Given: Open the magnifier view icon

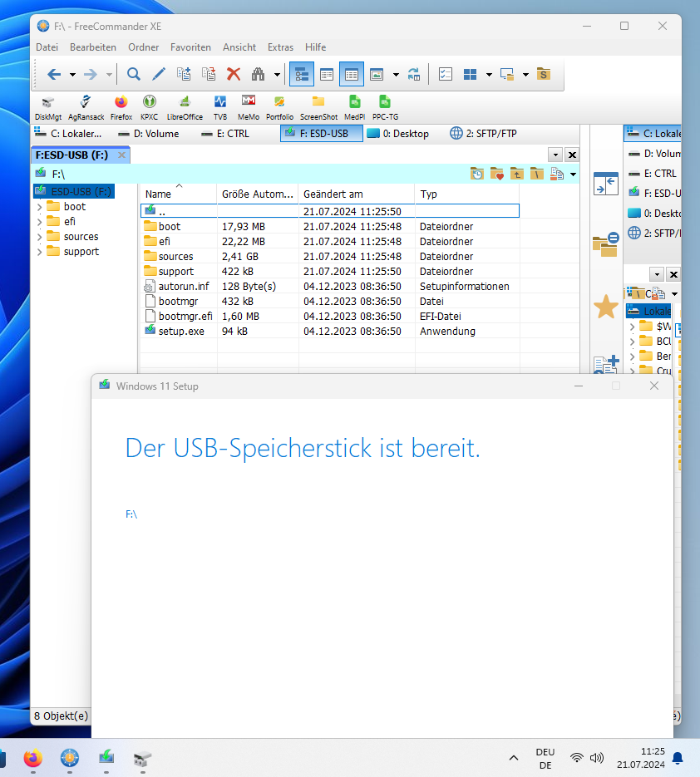Looking at the screenshot, I should coord(133,74).
